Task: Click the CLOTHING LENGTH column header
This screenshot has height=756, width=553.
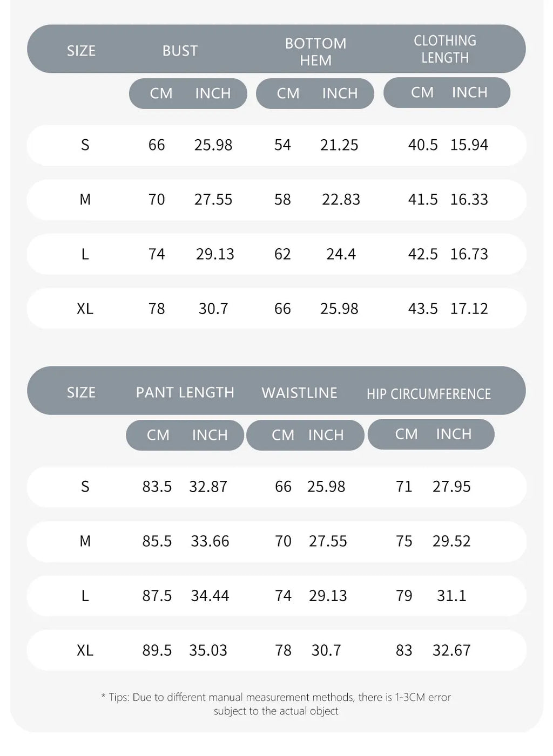Action: (x=445, y=49)
